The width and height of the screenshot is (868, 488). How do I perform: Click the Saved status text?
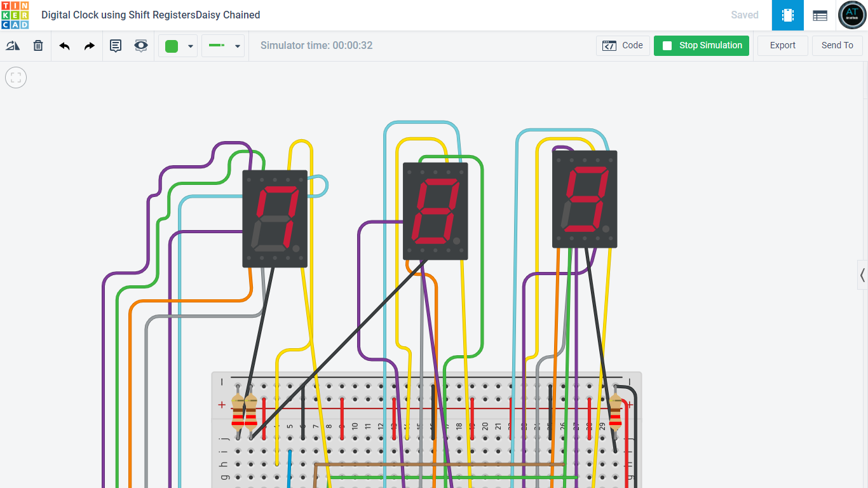point(745,15)
